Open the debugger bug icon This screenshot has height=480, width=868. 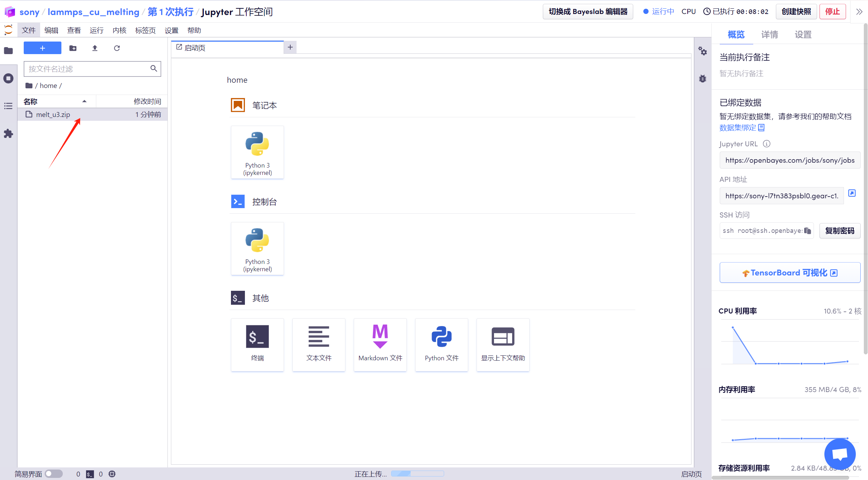702,79
